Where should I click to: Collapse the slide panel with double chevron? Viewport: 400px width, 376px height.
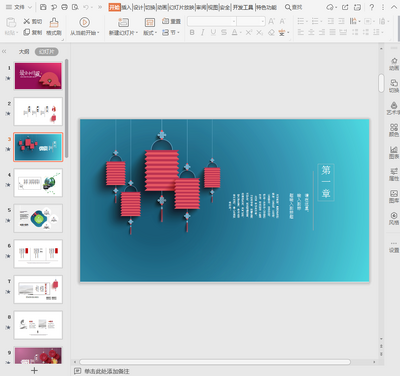point(4,51)
